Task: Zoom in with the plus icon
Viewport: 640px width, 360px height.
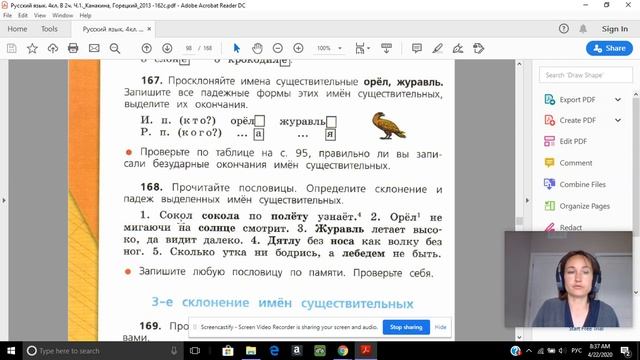Action: 298,48
